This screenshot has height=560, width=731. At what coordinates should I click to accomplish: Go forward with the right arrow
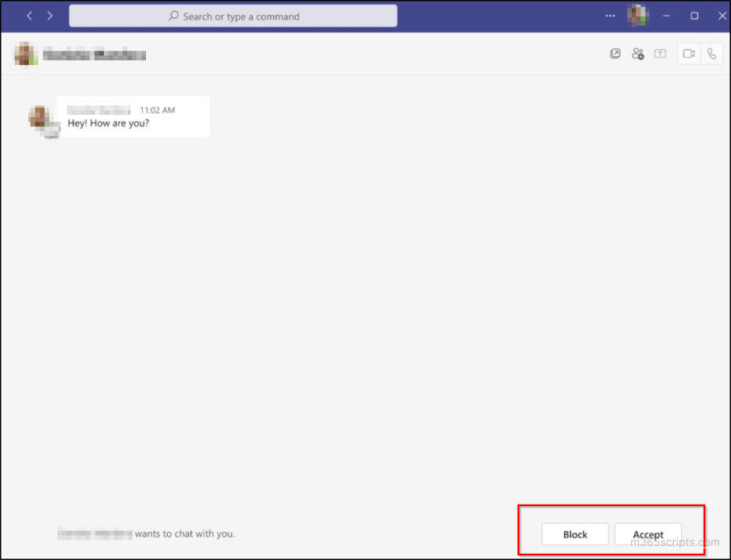coord(50,16)
